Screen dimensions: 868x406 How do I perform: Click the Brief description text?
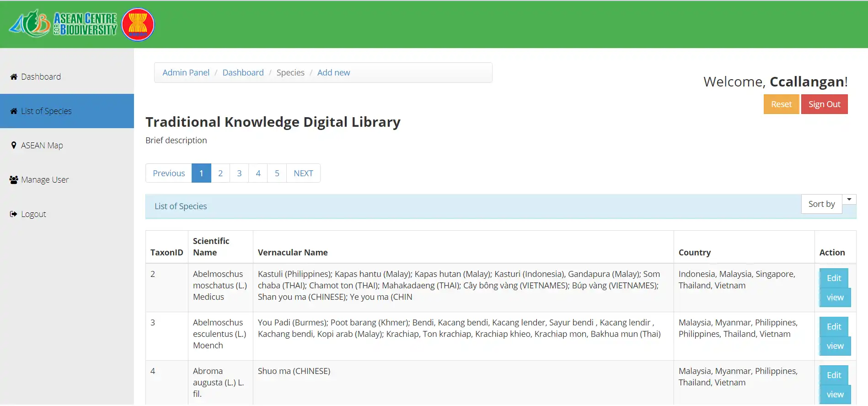(x=176, y=140)
